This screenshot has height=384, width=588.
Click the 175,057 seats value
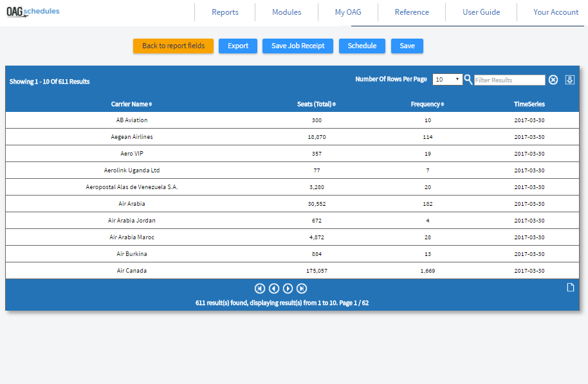(x=317, y=270)
